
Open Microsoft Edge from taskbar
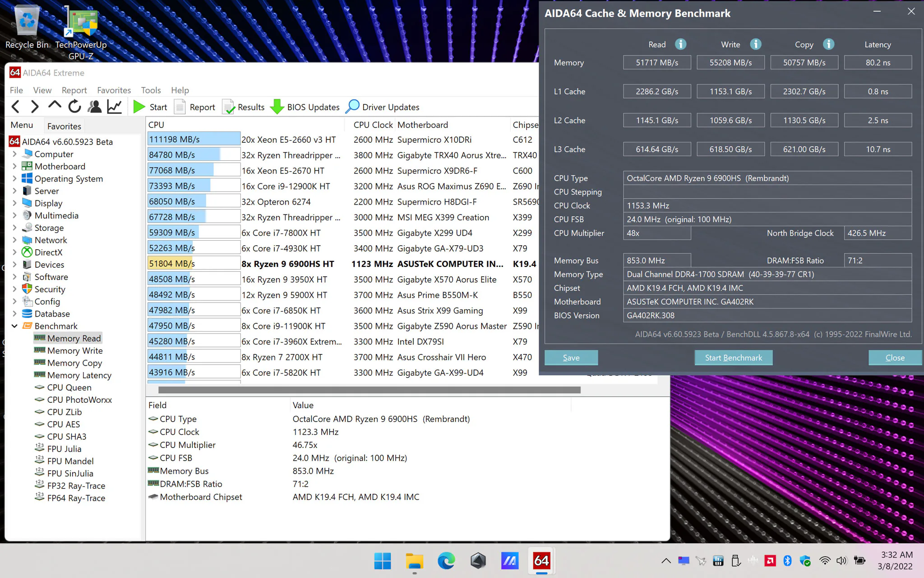click(x=446, y=561)
